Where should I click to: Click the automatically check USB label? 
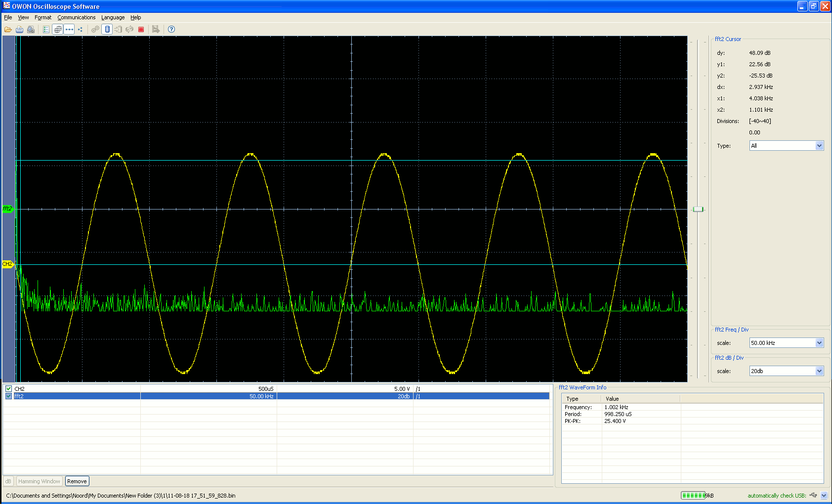[777, 496]
